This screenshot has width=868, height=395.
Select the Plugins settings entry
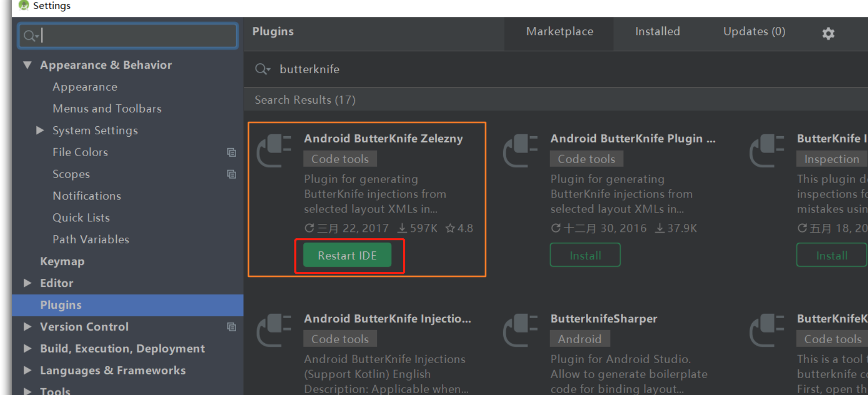click(x=128, y=305)
